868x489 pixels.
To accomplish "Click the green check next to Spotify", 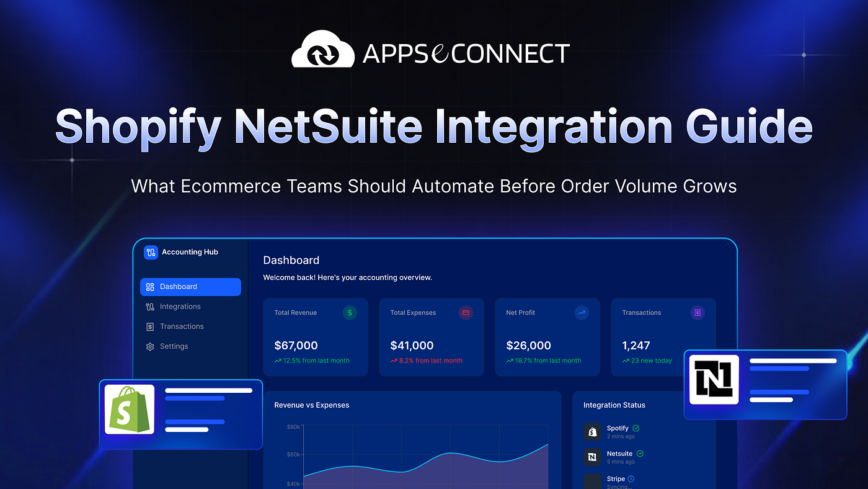I will pyautogui.click(x=636, y=428).
